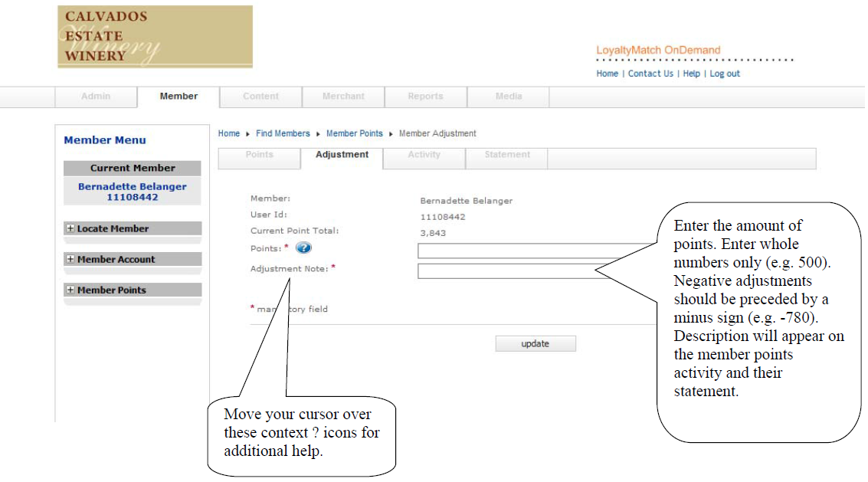Click the LoyaltyMatch OnDemand logo

pos(657,50)
